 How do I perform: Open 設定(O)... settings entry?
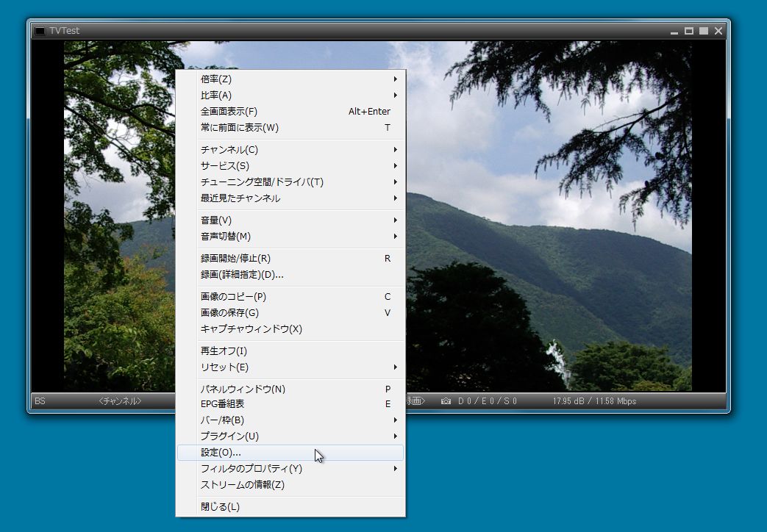pyautogui.click(x=290, y=453)
